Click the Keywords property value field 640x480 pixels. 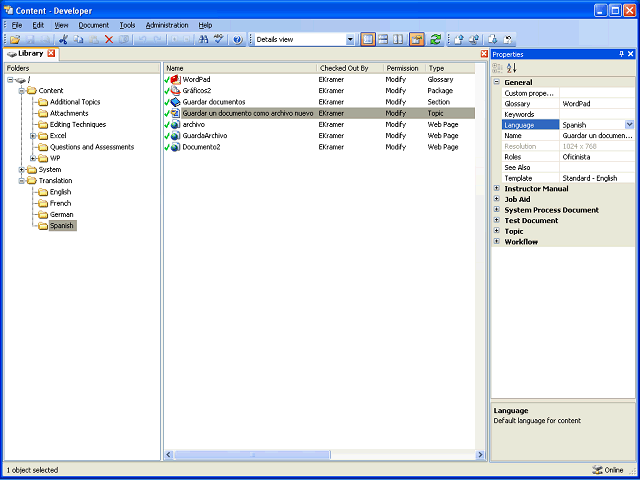pos(597,114)
